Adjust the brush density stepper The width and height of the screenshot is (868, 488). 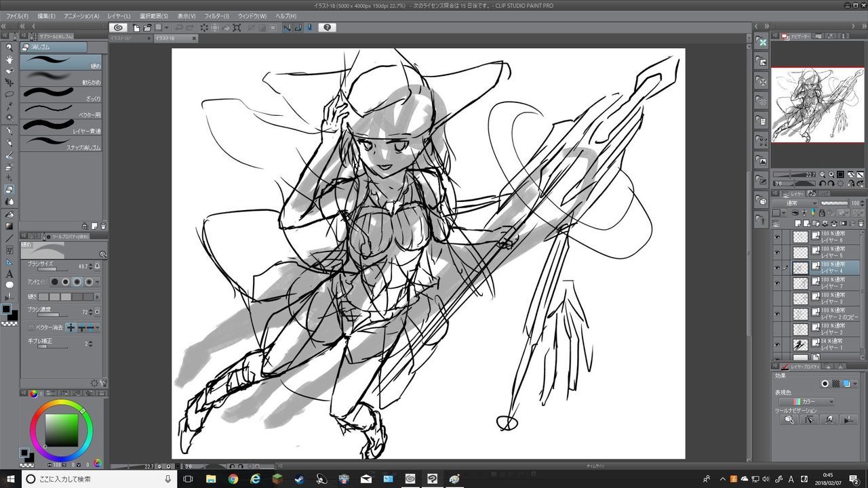(91, 312)
